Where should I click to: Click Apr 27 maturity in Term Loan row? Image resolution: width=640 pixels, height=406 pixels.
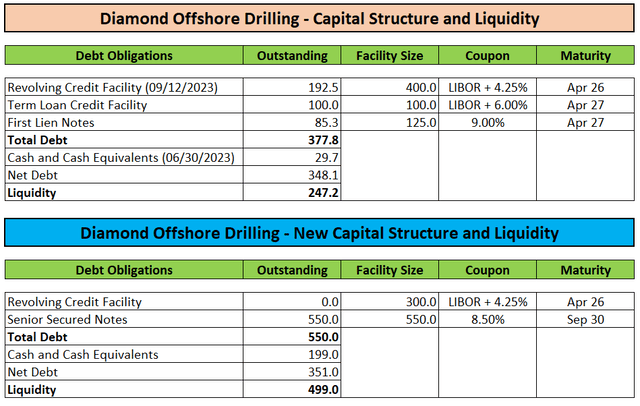coord(585,105)
